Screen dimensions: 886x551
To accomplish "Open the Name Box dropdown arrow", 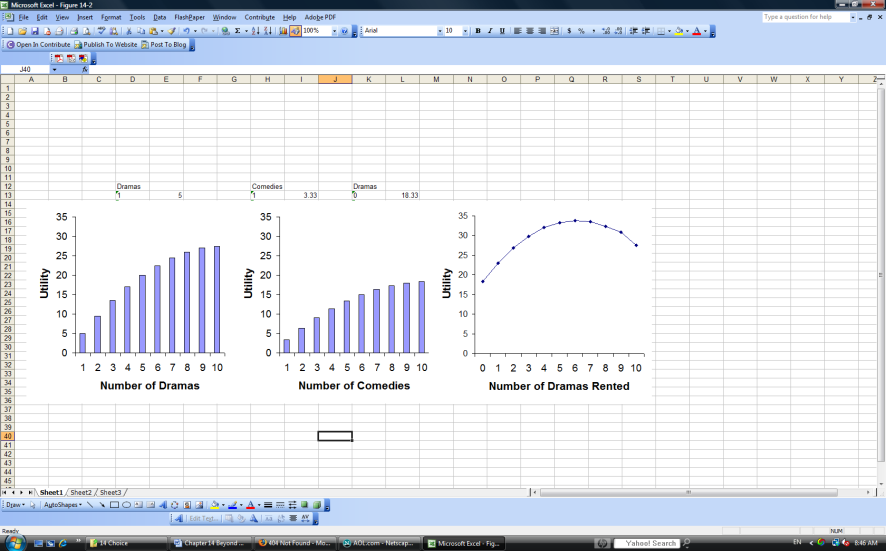I will pos(54,70).
